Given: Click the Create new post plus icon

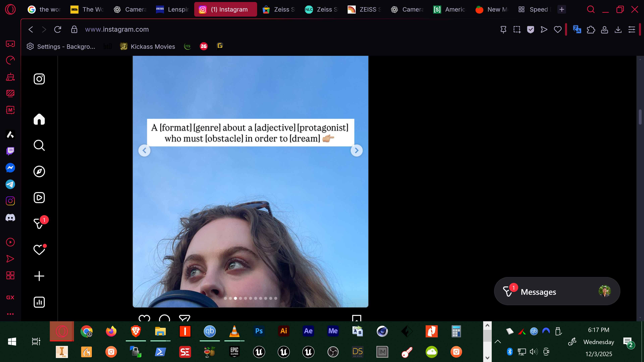Looking at the screenshot, I should (x=39, y=276).
